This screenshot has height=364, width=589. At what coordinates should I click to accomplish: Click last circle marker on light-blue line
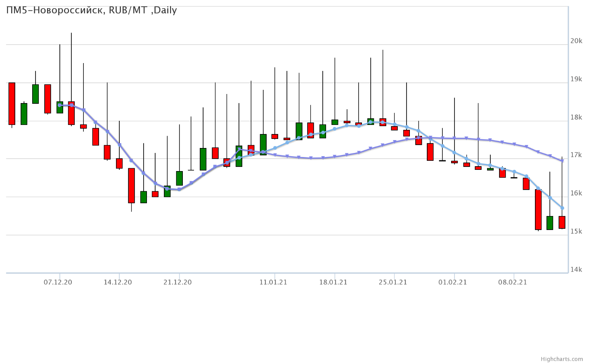[562, 208]
